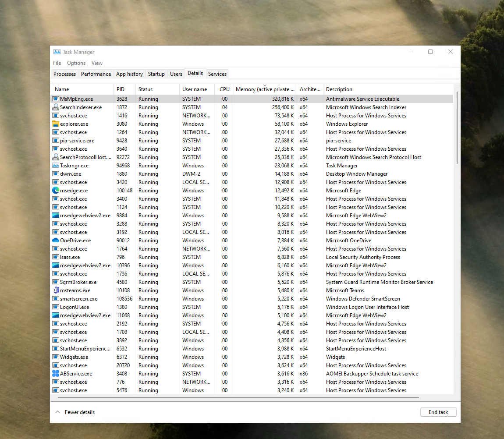Click the explorer.exe folder icon
504x439 pixels.
pyautogui.click(x=56, y=124)
